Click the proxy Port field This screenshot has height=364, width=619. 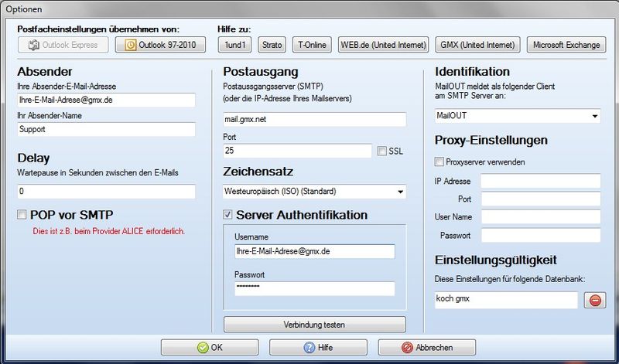click(541, 199)
